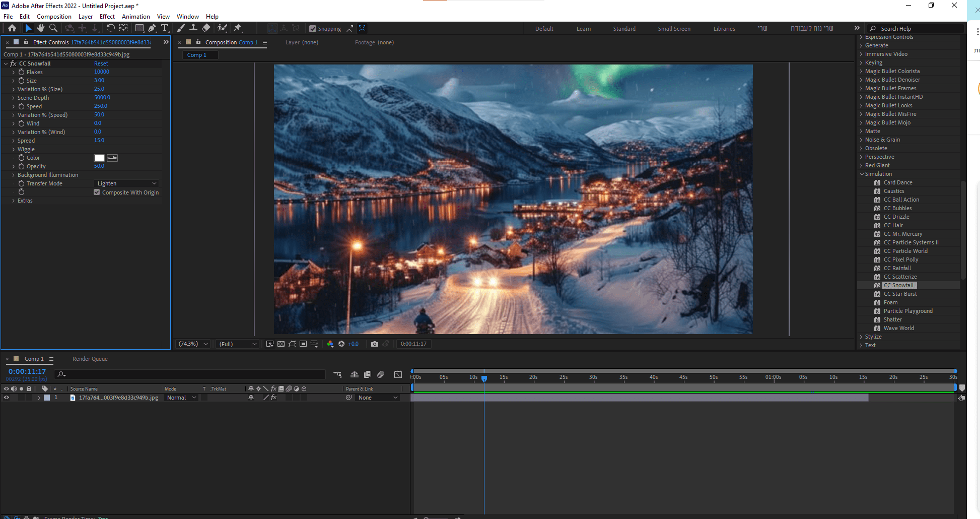Select the Puppet Pin tool
Image resolution: width=980 pixels, height=519 pixels.
click(x=238, y=28)
